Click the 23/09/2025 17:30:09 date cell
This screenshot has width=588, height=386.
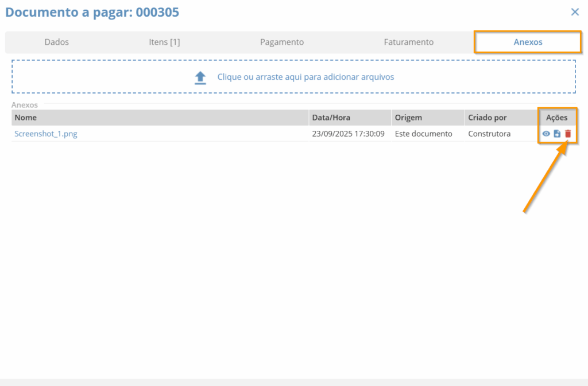(x=348, y=134)
